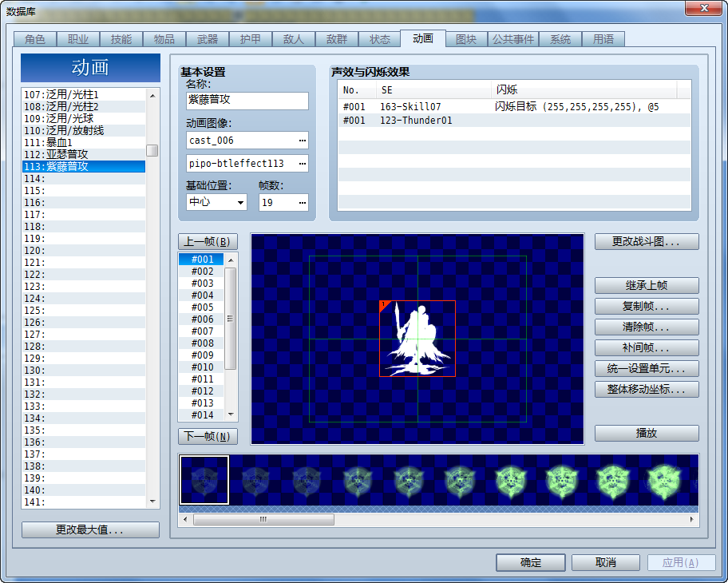Image resolution: width=728 pixels, height=583 pixels.
Task: Open the 补间帧... dialog
Action: tap(647, 347)
